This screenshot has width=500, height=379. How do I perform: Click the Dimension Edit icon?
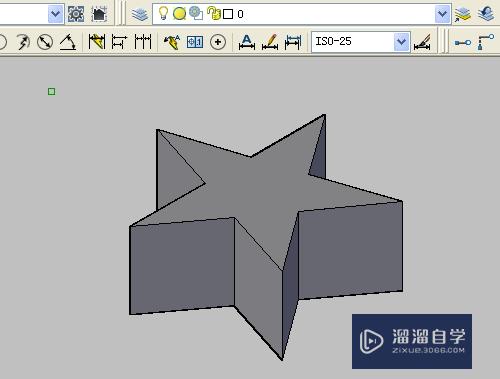pyautogui.click(x=247, y=42)
